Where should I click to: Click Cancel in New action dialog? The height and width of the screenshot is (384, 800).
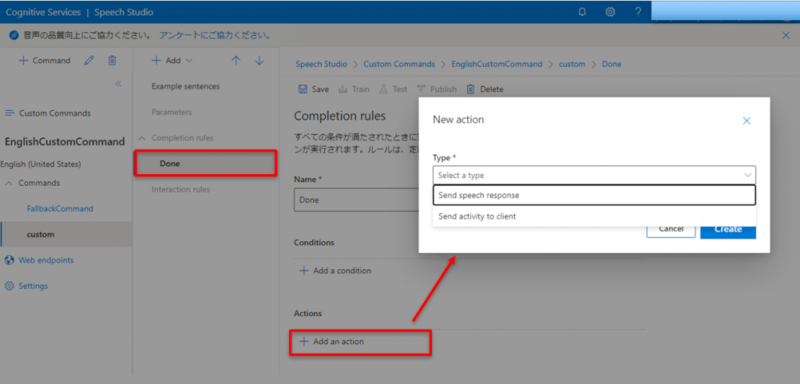[671, 229]
